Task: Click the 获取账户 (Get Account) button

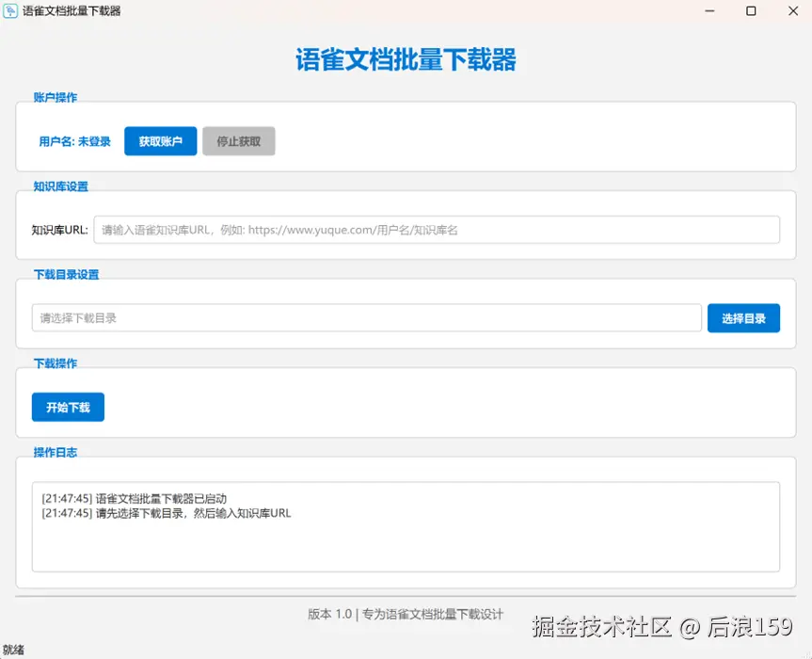Action: (160, 141)
